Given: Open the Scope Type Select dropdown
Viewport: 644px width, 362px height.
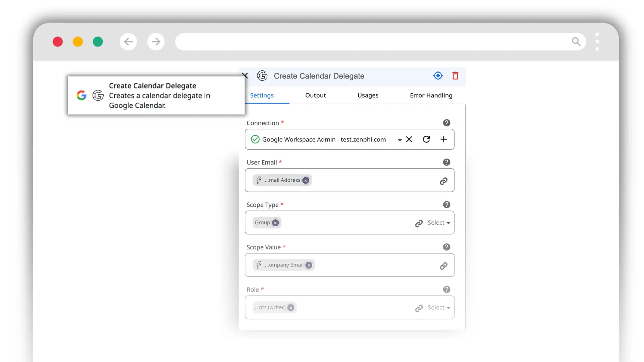Looking at the screenshot, I should 437,223.
